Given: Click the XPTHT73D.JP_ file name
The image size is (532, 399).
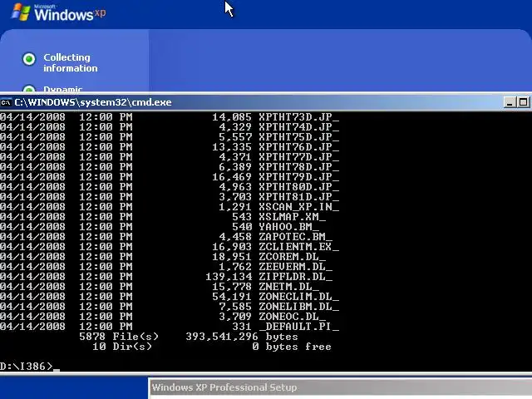Looking at the screenshot, I should click(x=299, y=117).
